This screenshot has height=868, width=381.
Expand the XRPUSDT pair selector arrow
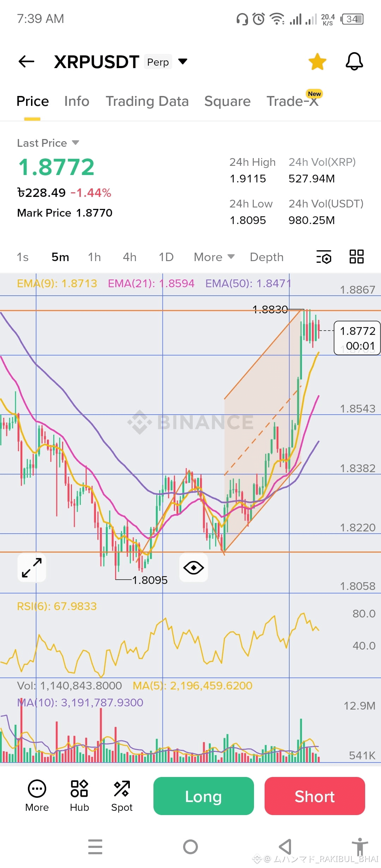[x=183, y=61]
